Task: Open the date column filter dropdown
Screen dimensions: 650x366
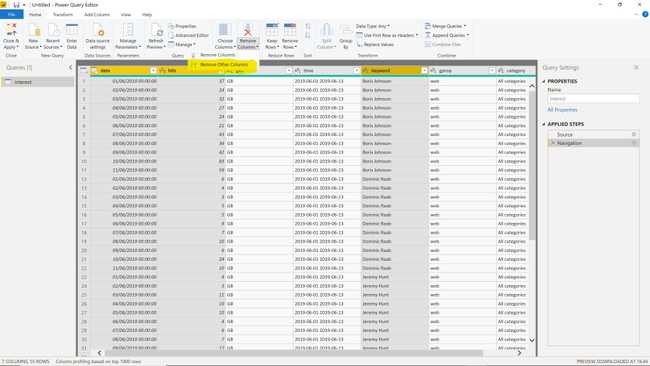Action: pyautogui.click(x=153, y=71)
